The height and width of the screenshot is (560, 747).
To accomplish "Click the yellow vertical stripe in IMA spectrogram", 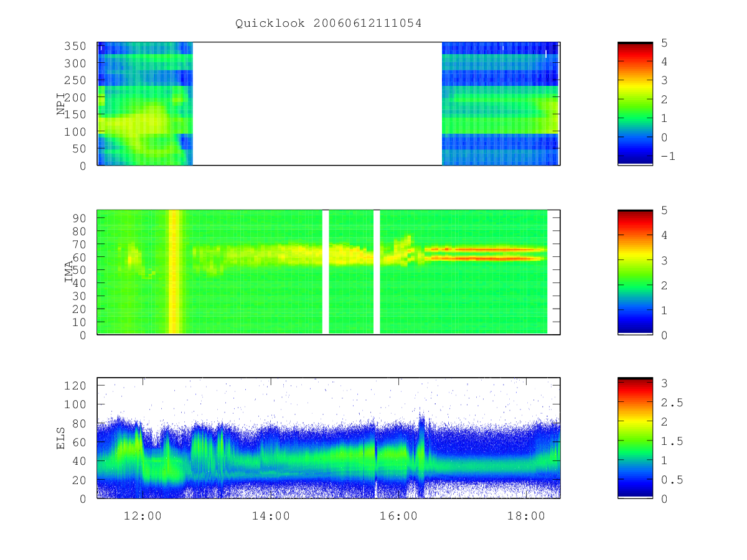I will 174,272.
